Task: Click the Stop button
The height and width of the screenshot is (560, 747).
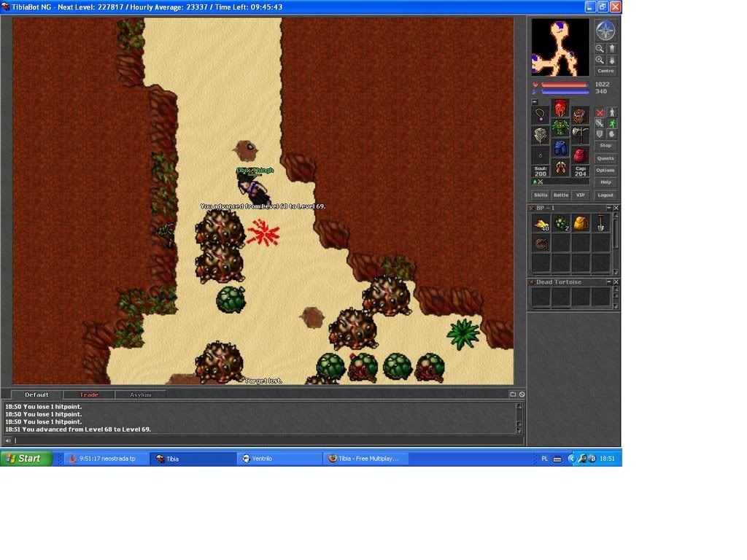Action: point(605,146)
